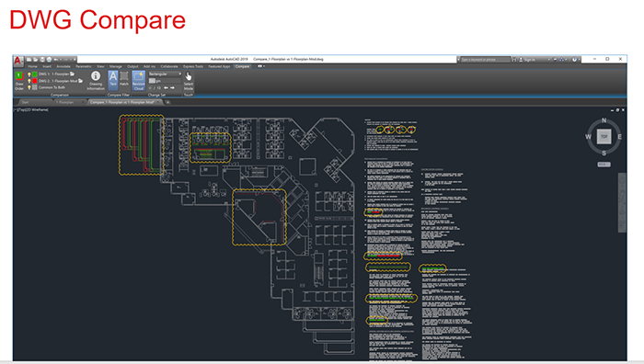The width and height of the screenshot is (644, 364).
Task: Click the N compass direction on ViewCube
Action: pos(604,120)
